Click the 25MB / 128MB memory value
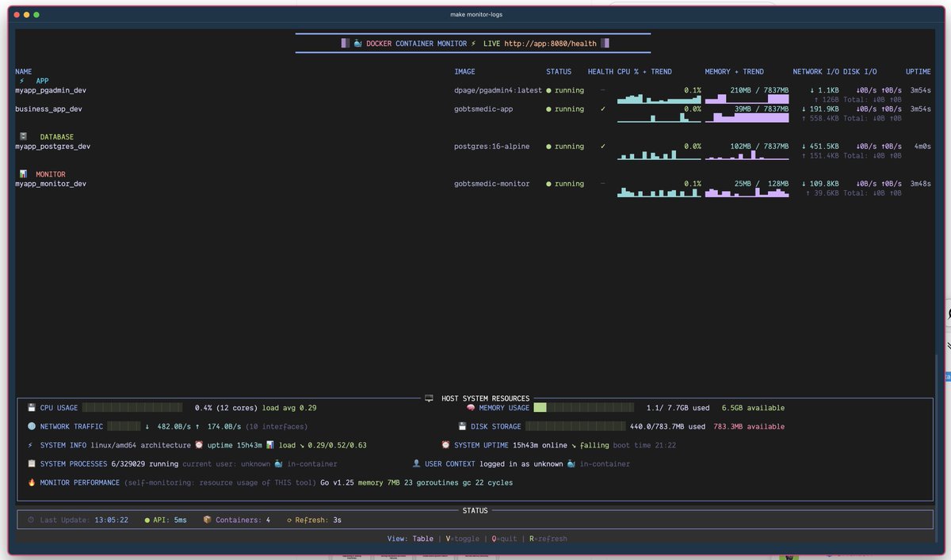This screenshot has width=951, height=560. point(762,184)
